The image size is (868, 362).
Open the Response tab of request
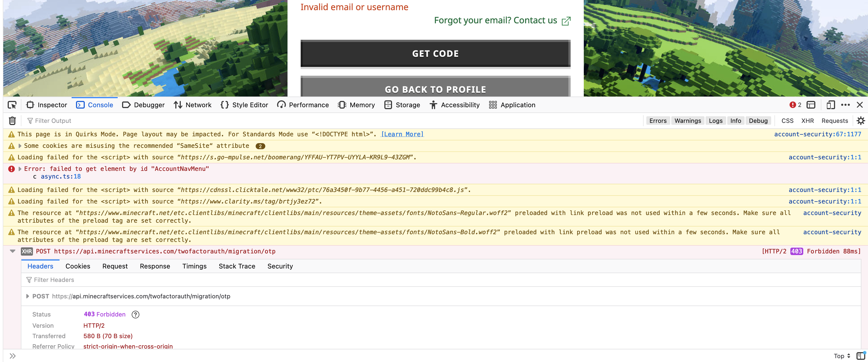[155, 266]
